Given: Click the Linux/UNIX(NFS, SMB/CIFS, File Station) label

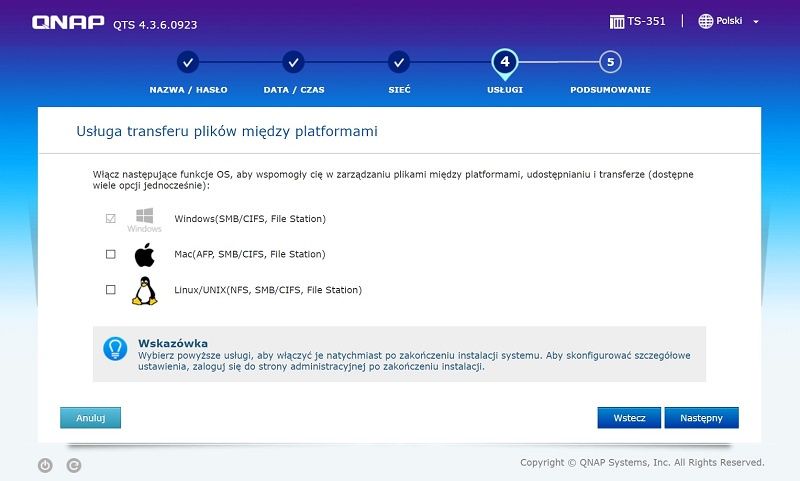Looking at the screenshot, I should [x=268, y=290].
